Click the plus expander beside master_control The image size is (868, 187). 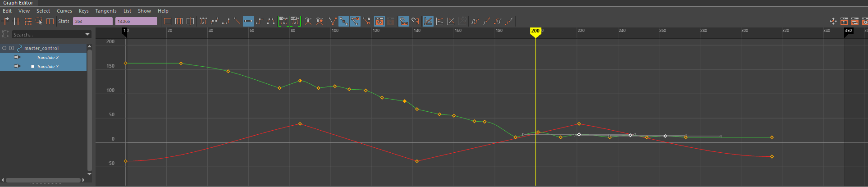[11, 48]
